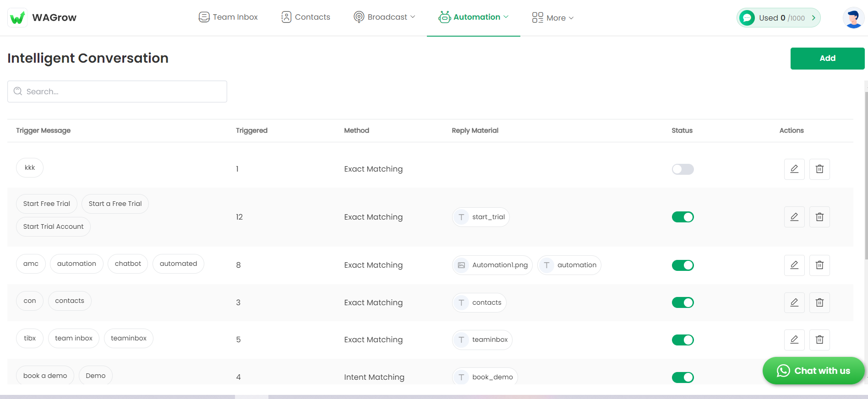
Task: Delete the kkk trigger rule
Action: pyautogui.click(x=819, y=169)
